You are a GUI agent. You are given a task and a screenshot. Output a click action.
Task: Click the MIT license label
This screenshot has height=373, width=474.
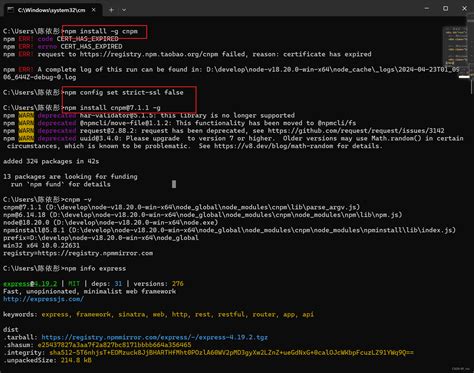coord(74,284)
